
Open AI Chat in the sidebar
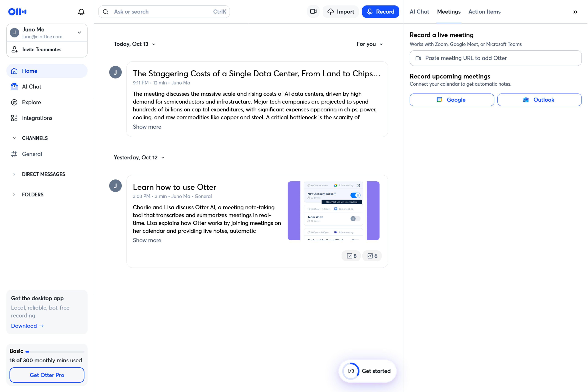point(47,87)
